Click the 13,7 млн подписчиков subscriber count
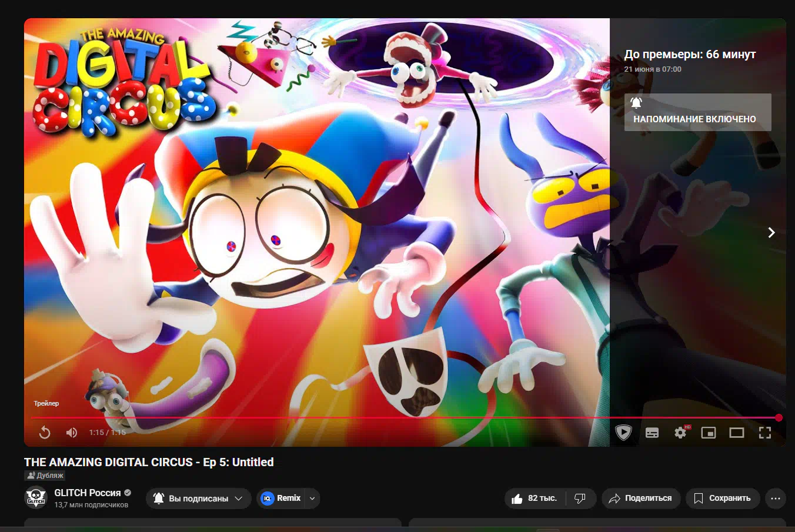 coord(91,505)
